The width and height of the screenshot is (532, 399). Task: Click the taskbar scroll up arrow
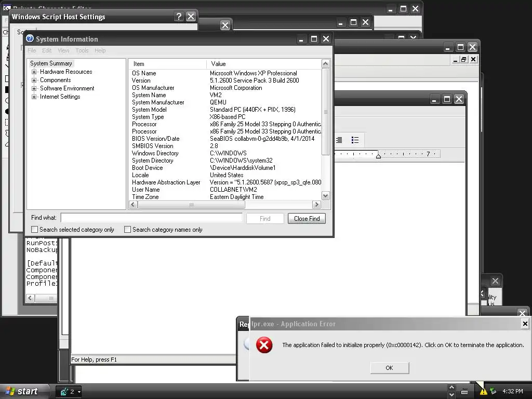tap(451, 388)
